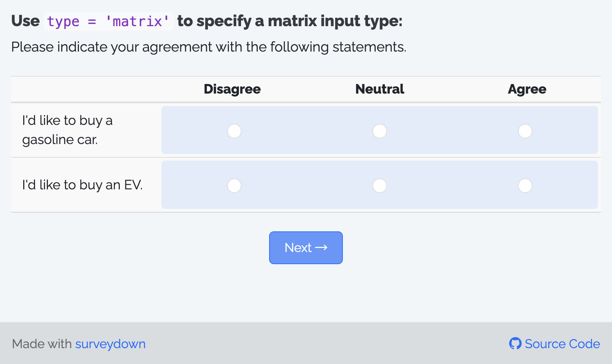The width and height of the screenshot is (612, 364).
Task: Click the type = 'matrix' code snippet
Action: pos(108,21)
